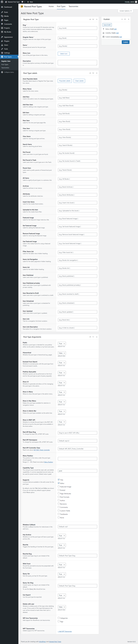The width and height of the screenshot is (138, 644).
Task: Open the Tools sidebar menu
Action: [x=6, y=49]
